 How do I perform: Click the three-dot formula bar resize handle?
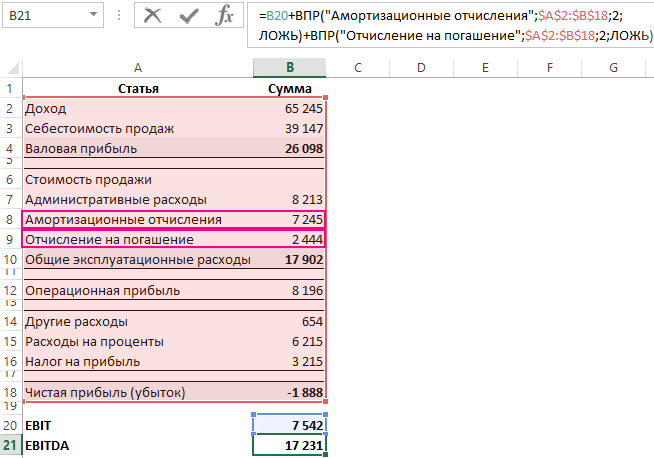click(119, 15)
